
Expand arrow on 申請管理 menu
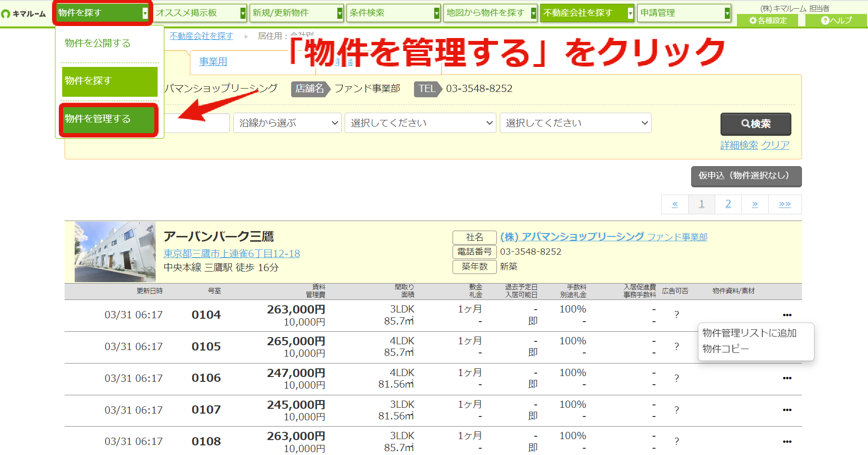727,13
